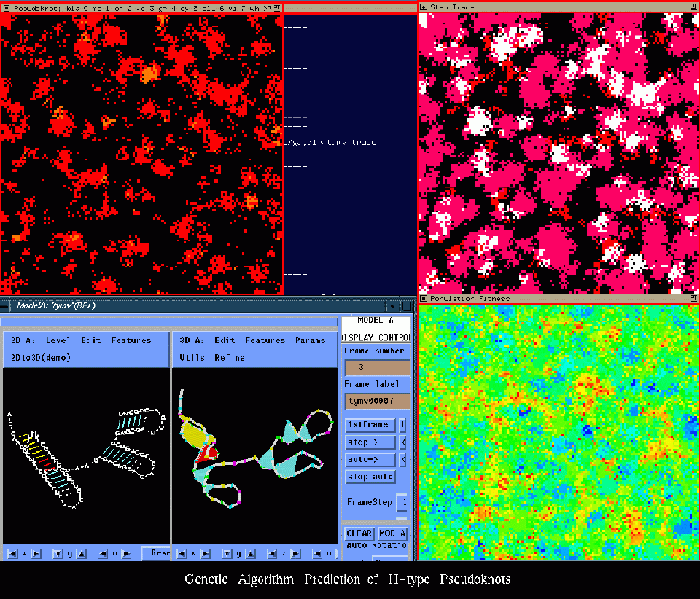Click the stop auto button
The width and height of the screenshot is (700, 599).
(x=370, y=477)
